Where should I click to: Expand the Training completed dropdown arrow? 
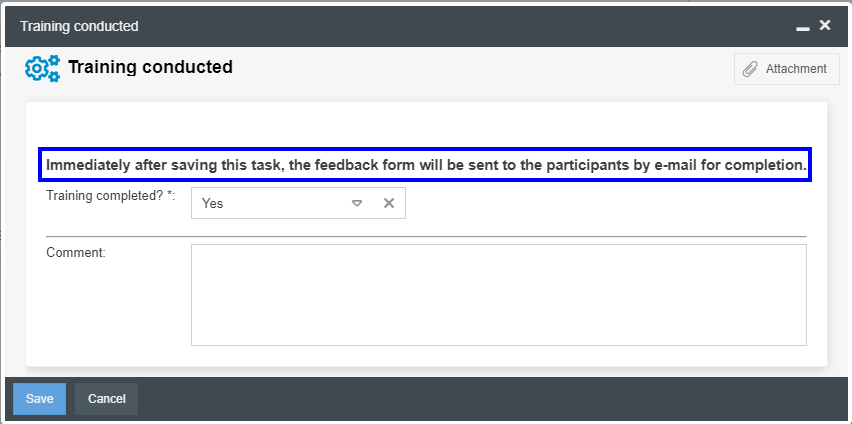point(357,203)
